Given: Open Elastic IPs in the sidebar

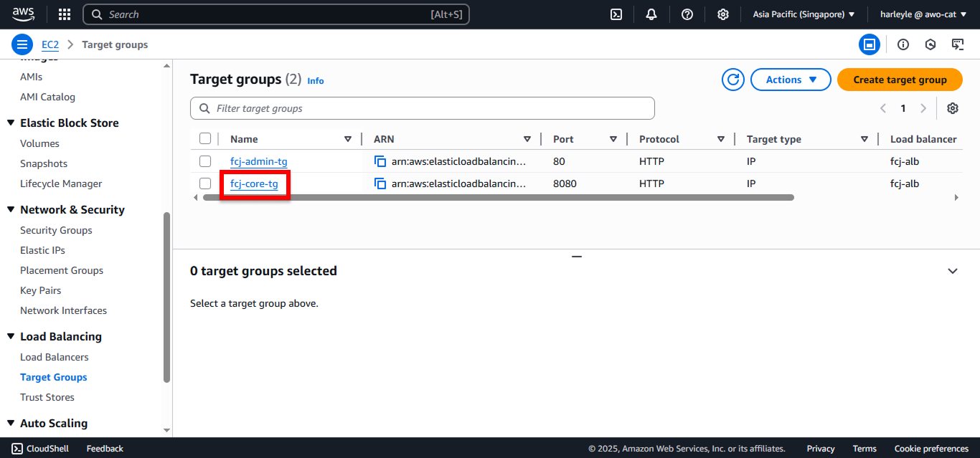Looking at the screenshot, I should click(42, 250).
